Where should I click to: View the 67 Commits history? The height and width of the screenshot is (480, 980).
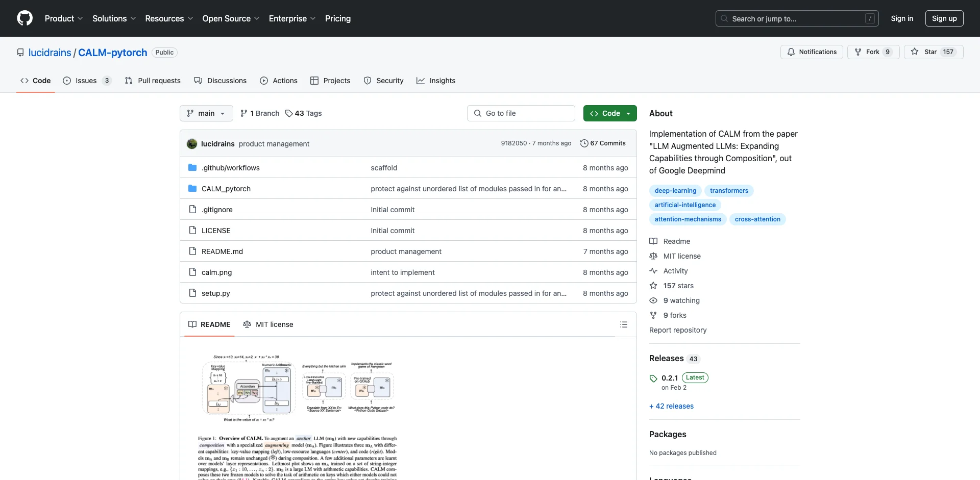(x=603, y=143)
